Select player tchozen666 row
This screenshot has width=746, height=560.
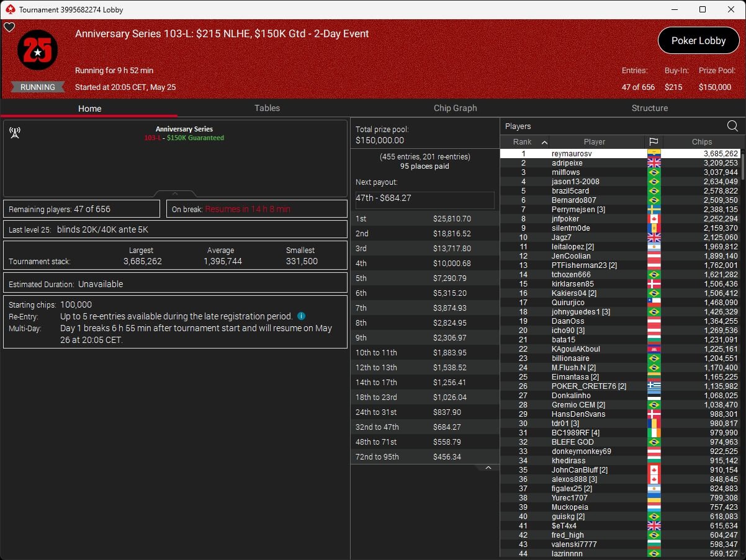pyautogui.click(x=621, y=275)
